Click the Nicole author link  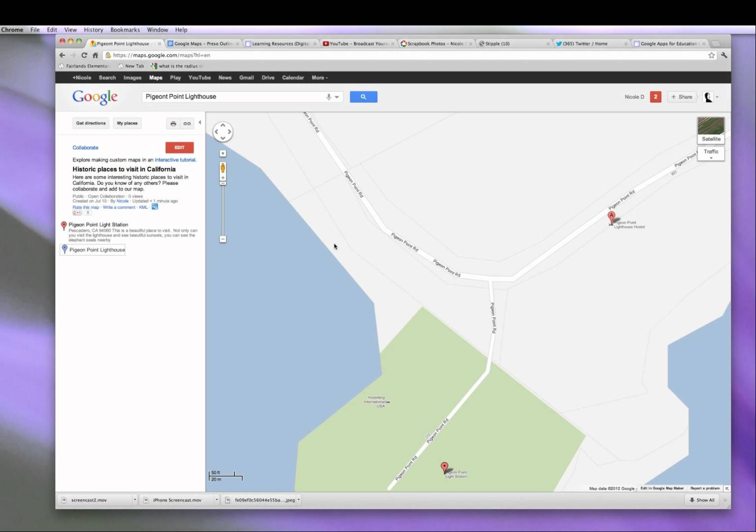(123, 201)
